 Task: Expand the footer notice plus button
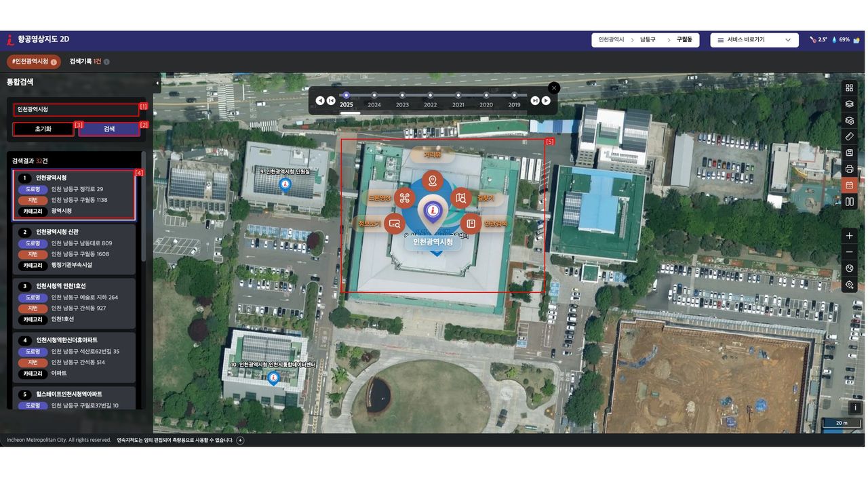[x=240, y=441]
